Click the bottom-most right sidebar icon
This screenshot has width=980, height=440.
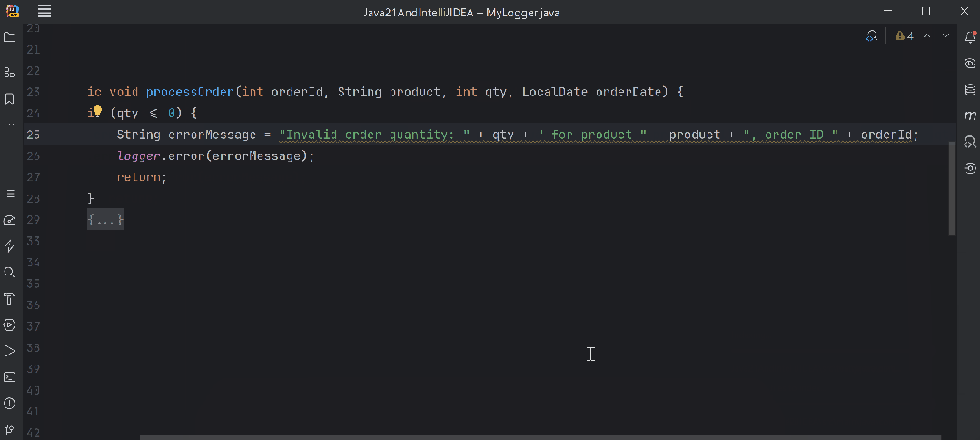pos(970,168)
